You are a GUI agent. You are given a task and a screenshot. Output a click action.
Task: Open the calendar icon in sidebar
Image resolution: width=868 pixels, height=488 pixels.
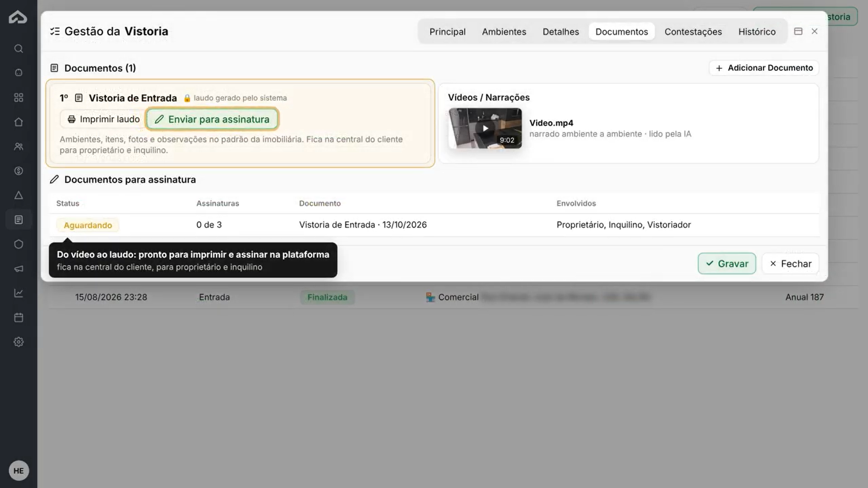19,317
